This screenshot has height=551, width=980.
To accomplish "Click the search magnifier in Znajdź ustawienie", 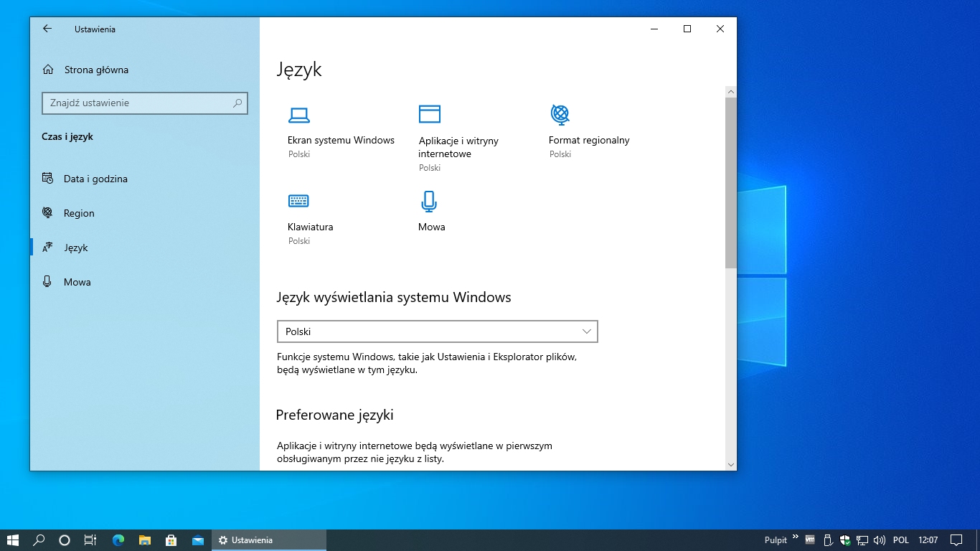I will 237,103.
